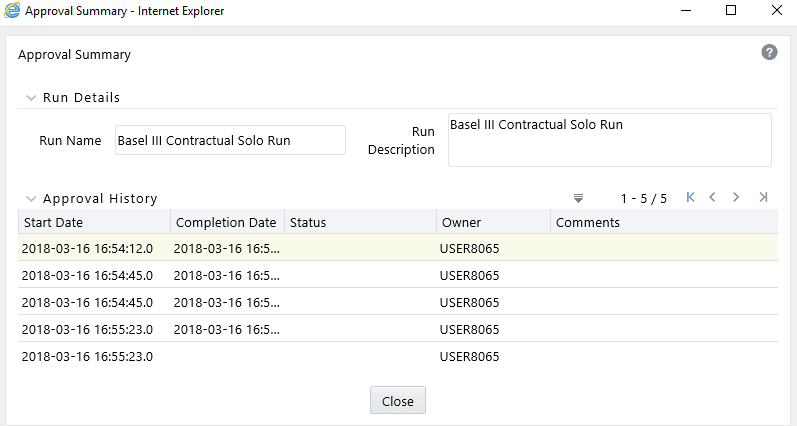Sort by Completion Date column header

227,222
